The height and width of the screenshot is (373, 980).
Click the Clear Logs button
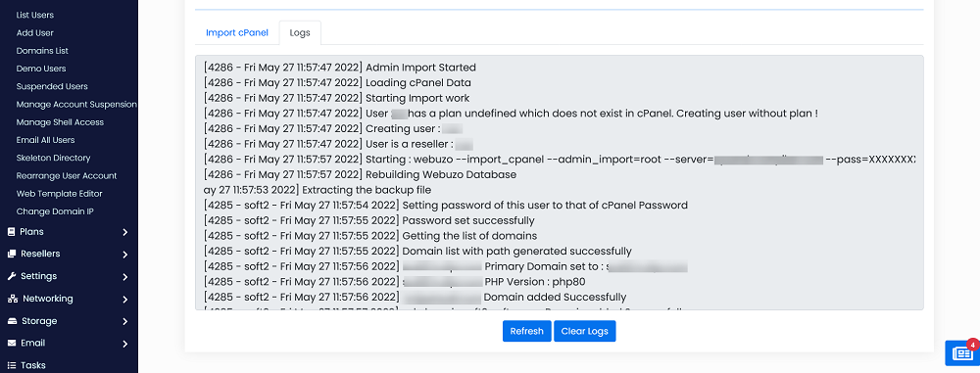[x=585, y=331]
